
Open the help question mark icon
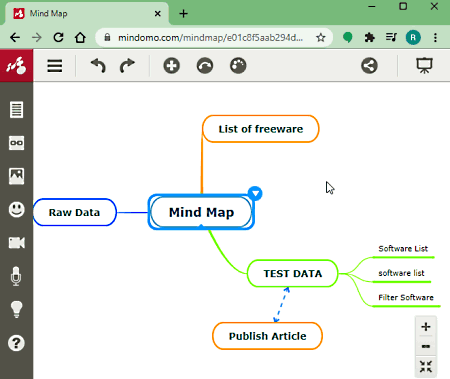(16, 343)
